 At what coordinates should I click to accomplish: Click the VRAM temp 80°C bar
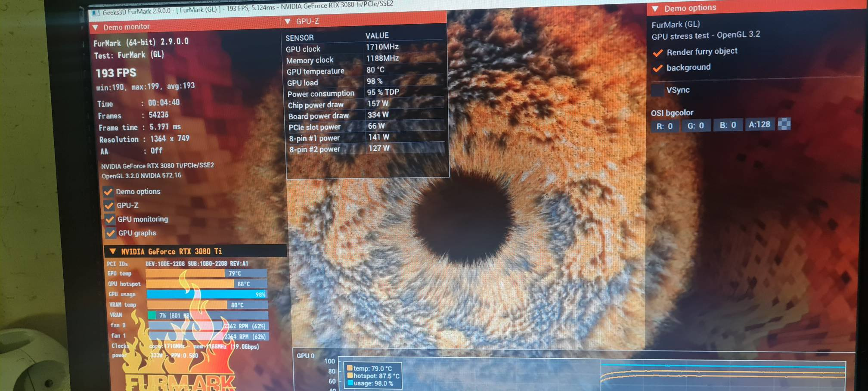(x=208, y=305)
